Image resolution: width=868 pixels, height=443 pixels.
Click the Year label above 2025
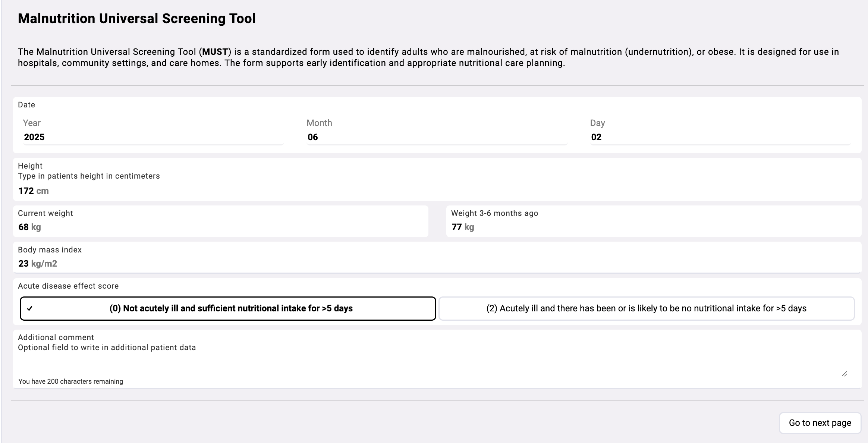coord(32,123)
